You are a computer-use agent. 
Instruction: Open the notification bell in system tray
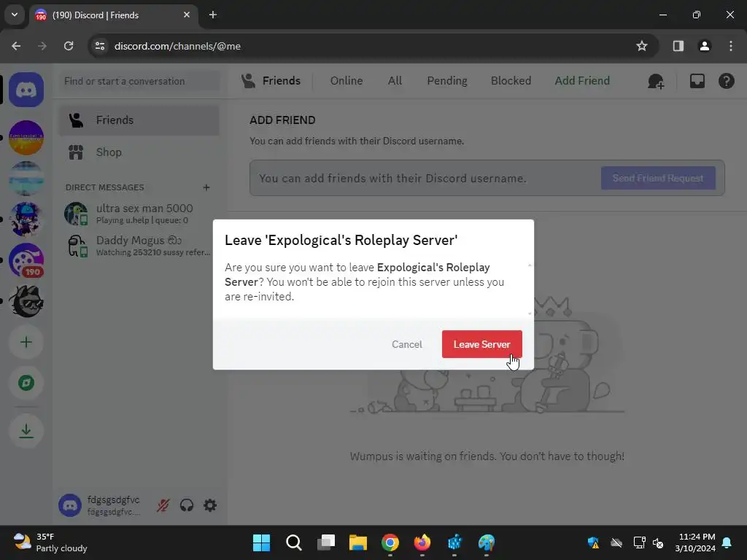click(727, 542)
